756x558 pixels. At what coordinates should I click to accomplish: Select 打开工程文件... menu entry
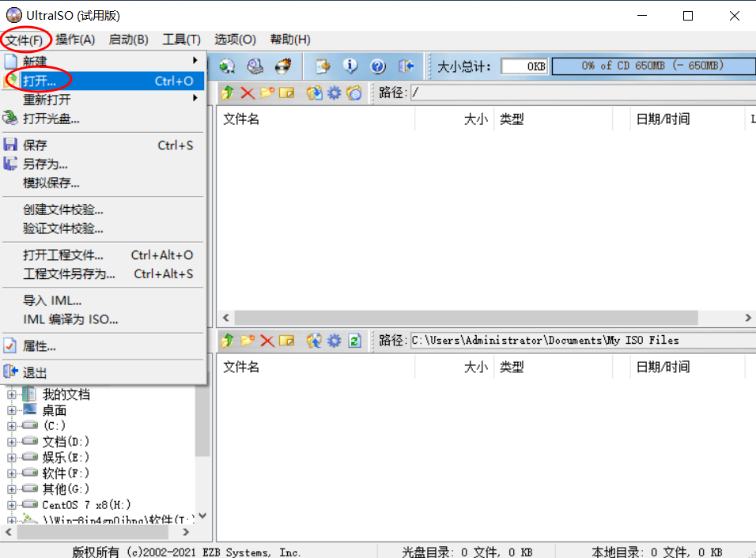point(104,255)
